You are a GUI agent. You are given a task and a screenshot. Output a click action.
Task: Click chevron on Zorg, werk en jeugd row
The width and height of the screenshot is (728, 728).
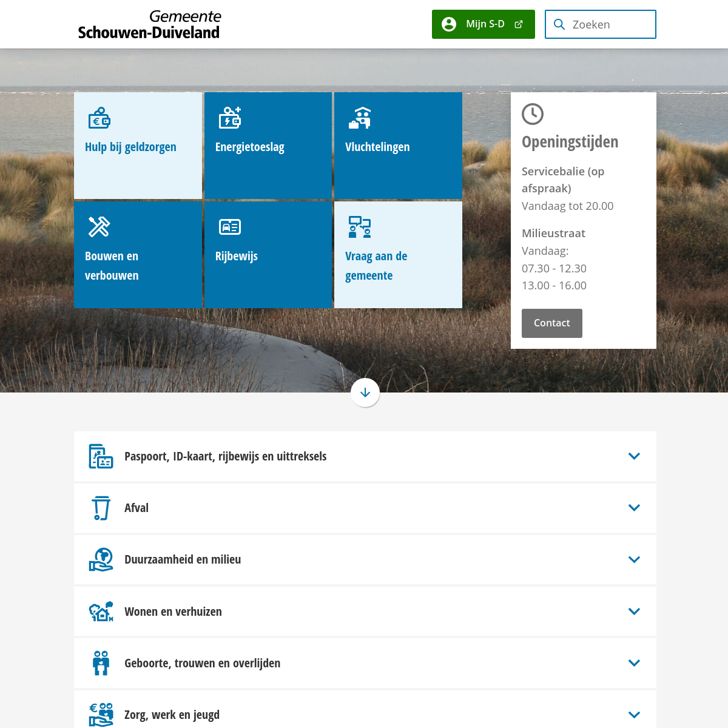[x=635, y=715]
